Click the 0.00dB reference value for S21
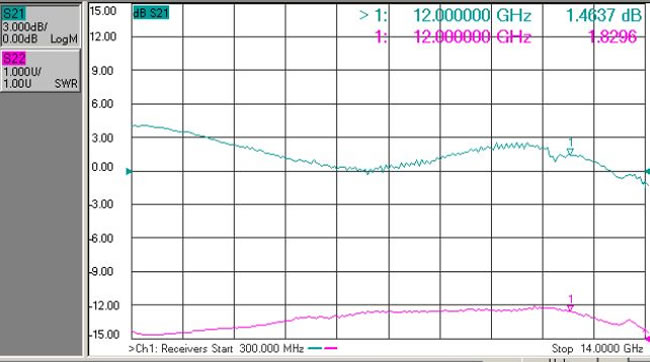Image resolution: width=650 pixels, height=362 pixels. pyautogui.click(x=20, y=39)
